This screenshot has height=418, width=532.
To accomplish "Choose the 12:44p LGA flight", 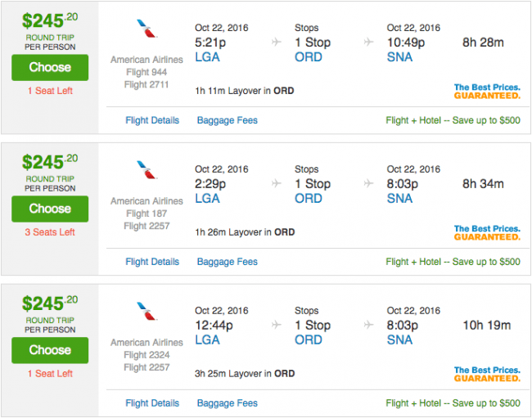I will [50, 350].
